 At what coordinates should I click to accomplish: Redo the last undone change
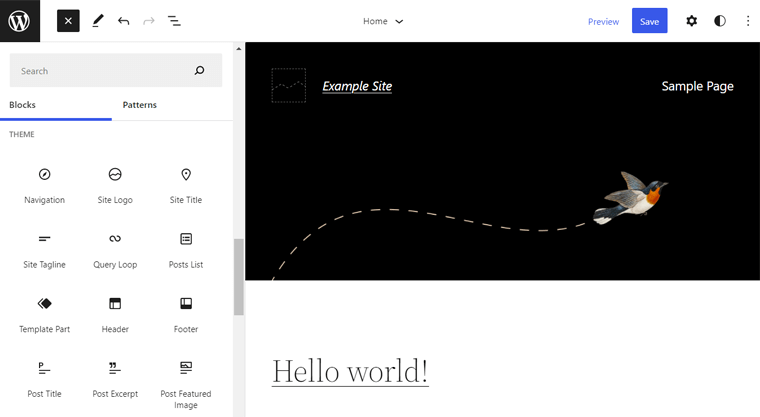149,21
